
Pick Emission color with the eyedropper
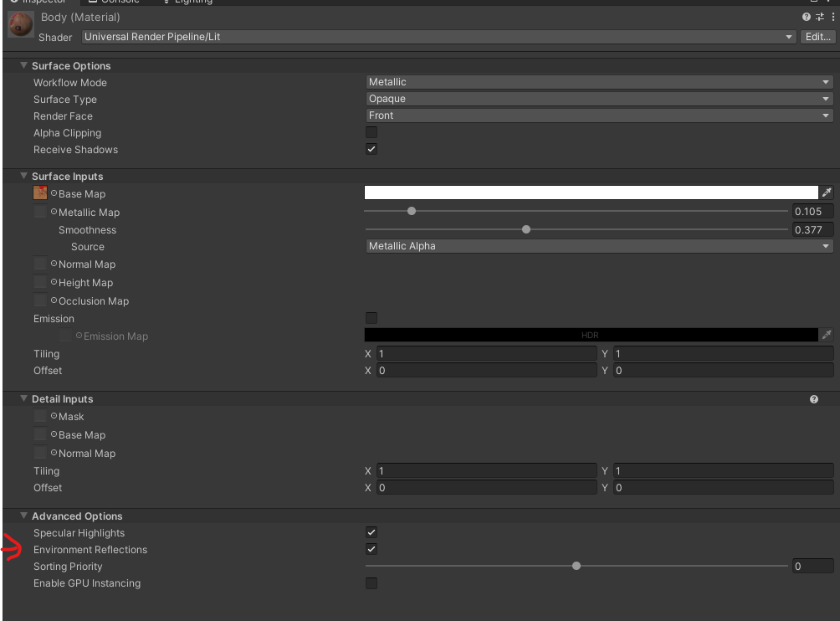pyautogui.click(x=827, y=335)
